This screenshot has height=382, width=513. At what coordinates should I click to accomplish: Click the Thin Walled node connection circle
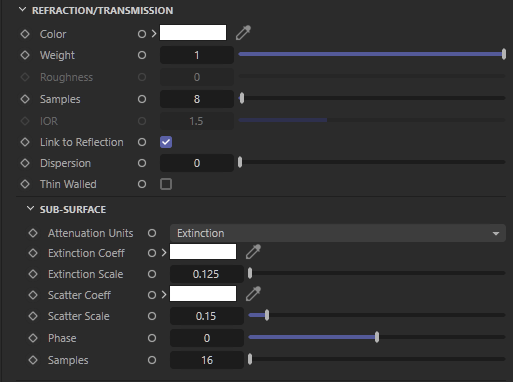click(x=142, y=184)
